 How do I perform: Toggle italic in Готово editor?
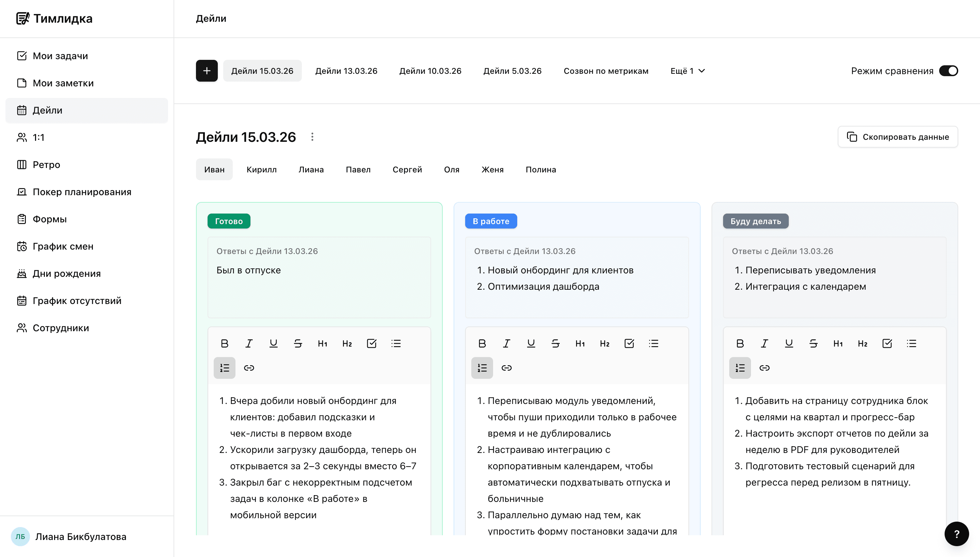[x=249, y=343]
